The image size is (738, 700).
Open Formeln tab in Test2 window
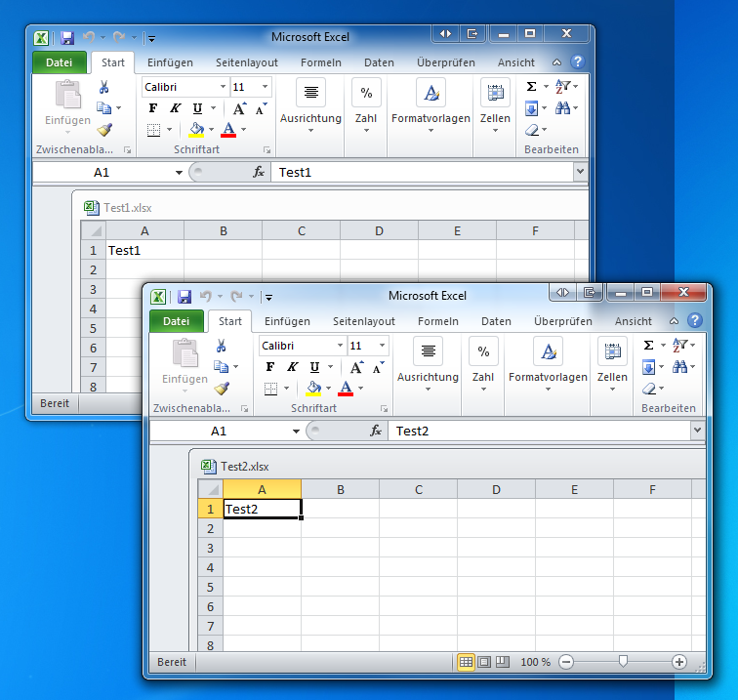coord(438,321)
